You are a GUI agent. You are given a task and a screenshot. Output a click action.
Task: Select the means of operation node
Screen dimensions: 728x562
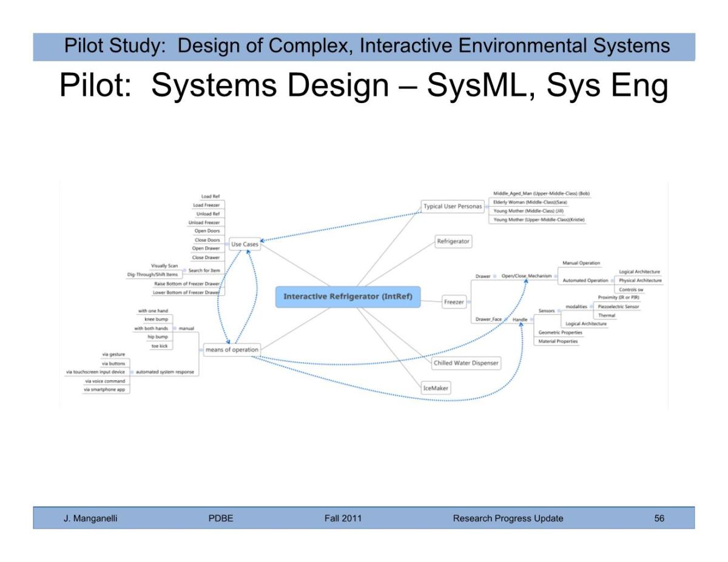click(x=232, y=350)
